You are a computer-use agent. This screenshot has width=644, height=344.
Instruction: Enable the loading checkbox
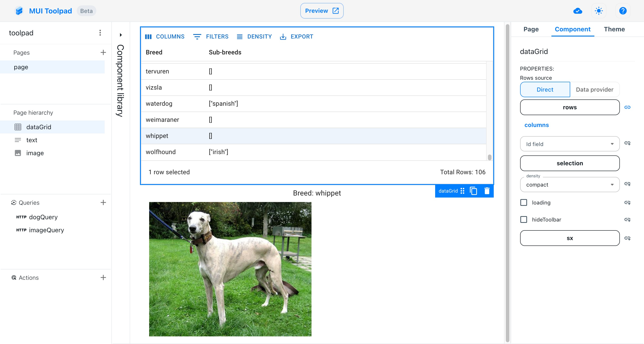pos(524,202)
